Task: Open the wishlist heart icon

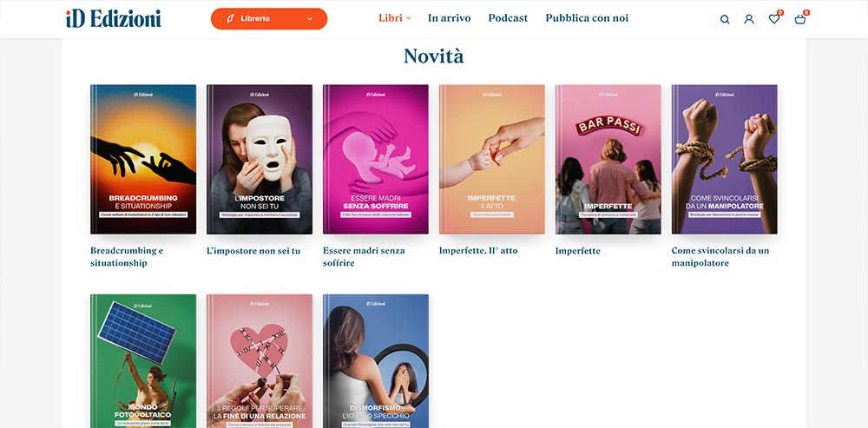Action: (774, 19)
